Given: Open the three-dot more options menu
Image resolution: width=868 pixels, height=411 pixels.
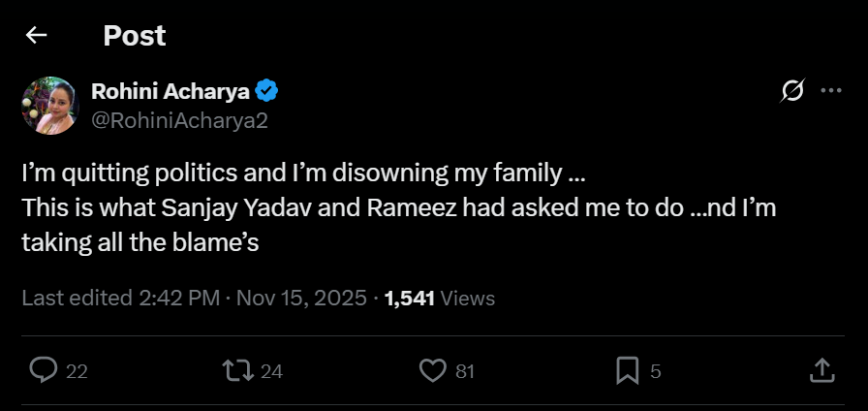Looking at the screenshot, I should 831,91.
